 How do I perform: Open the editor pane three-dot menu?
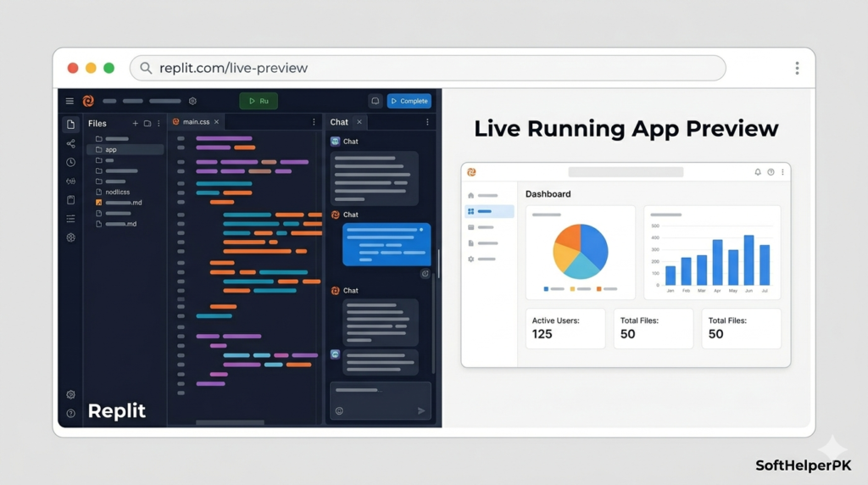point(314,122)
